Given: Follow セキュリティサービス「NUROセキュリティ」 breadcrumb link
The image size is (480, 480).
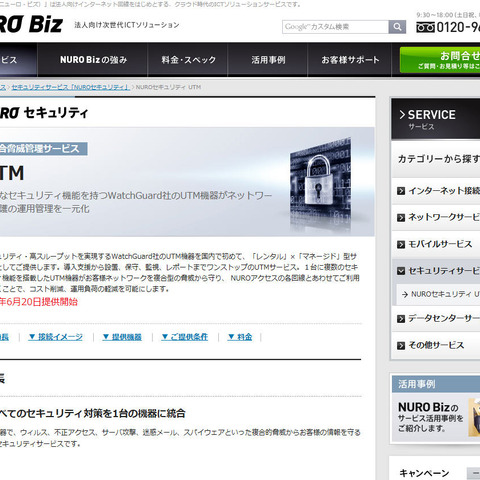Looking at the screenshot, I should [70, 87].
